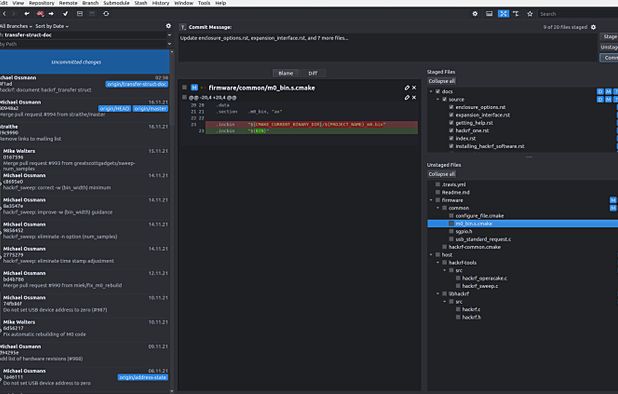The width and height of the screenshot is (618, 394).
Task: Click the M badge on the docs row
Action: [x=609, y=91]
